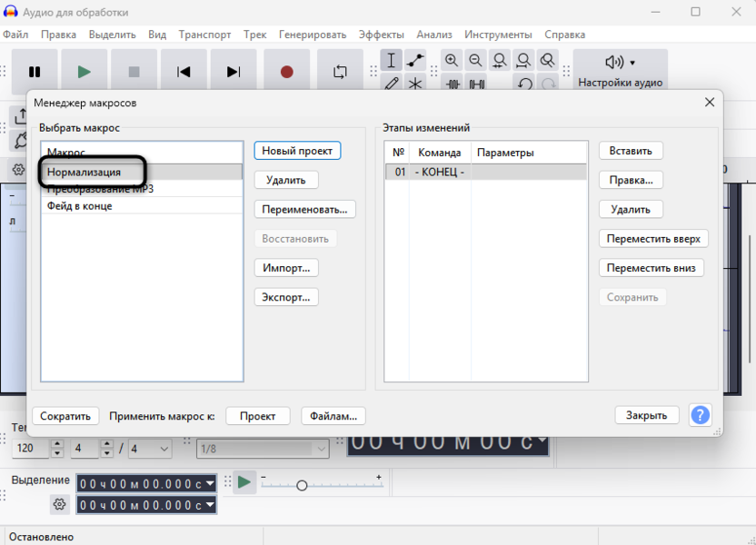Image resolution: width=756 pixels, height=545 pixels.
Task: Click the Zoom Out magnifier icon
Action: pos(475,61)
